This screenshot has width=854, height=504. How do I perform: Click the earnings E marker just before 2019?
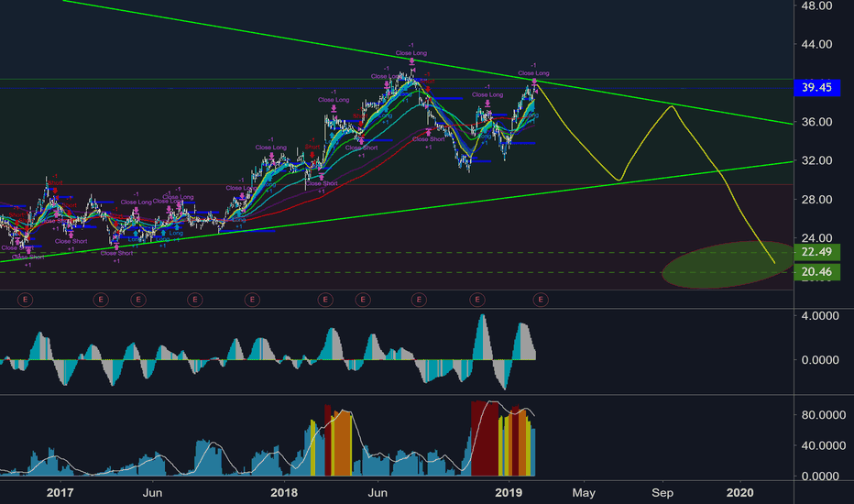coord(477,299)
